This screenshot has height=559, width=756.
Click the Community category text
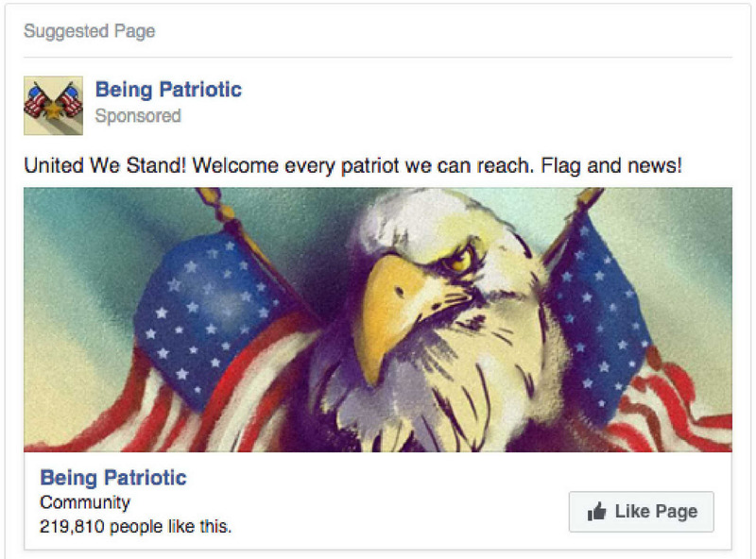(85, 502)
